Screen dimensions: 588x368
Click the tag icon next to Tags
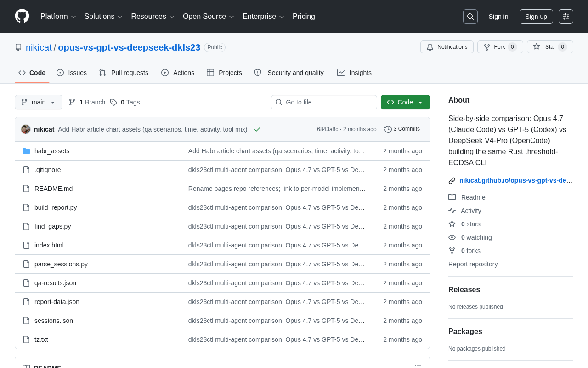coord(113,102)
